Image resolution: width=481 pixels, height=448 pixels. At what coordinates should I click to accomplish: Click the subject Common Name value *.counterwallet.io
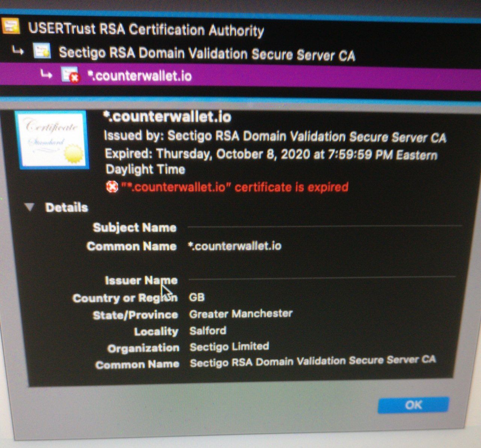click(234, 246)
